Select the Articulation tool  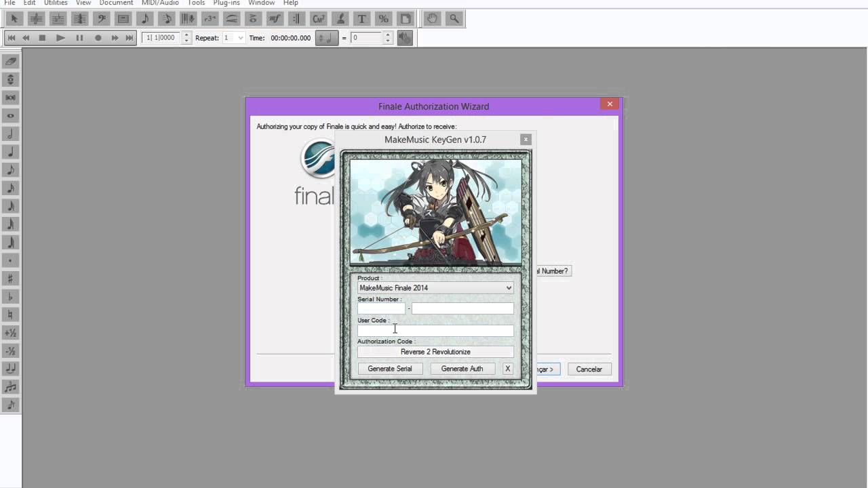[x=253, y=19]
